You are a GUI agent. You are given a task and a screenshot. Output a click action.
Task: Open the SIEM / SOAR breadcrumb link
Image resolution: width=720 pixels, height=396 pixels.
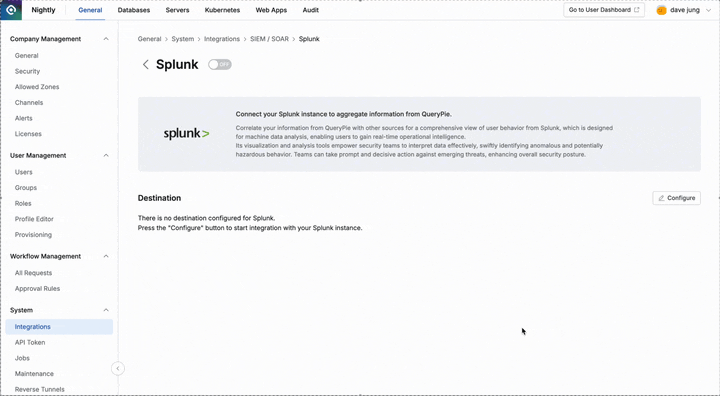pos(270,39)
